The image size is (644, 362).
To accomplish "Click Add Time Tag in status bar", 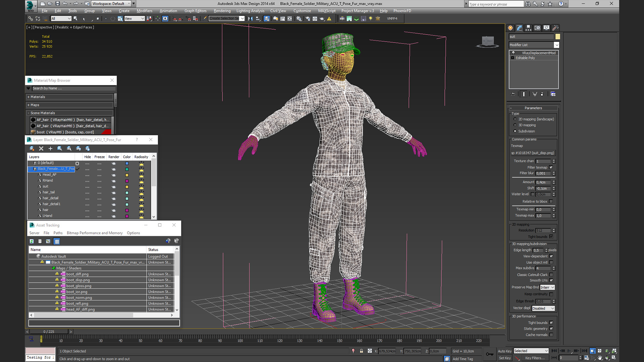I will 463,359.
